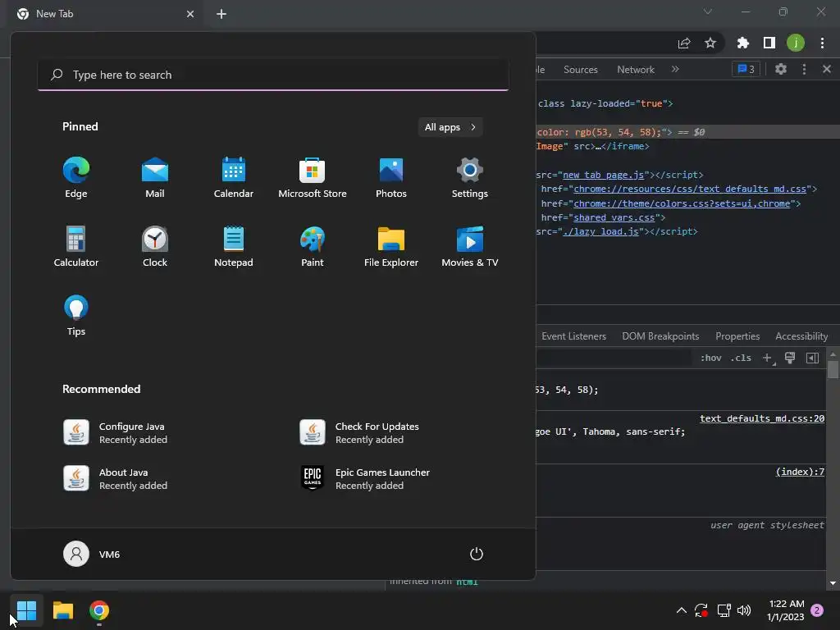The image size is (840, 630).
Task: Select the New Tab browser tab
Action: pos(105,15)
